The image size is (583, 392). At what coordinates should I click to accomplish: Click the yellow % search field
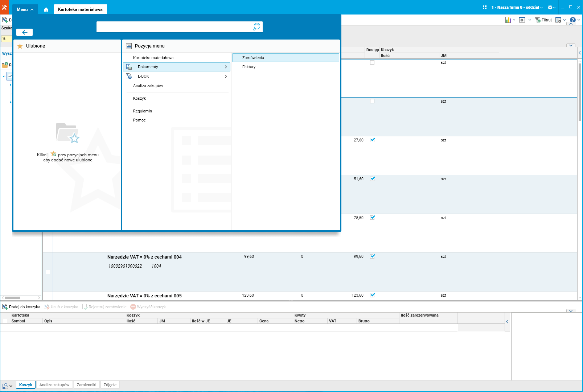click(x=7, y=38)
